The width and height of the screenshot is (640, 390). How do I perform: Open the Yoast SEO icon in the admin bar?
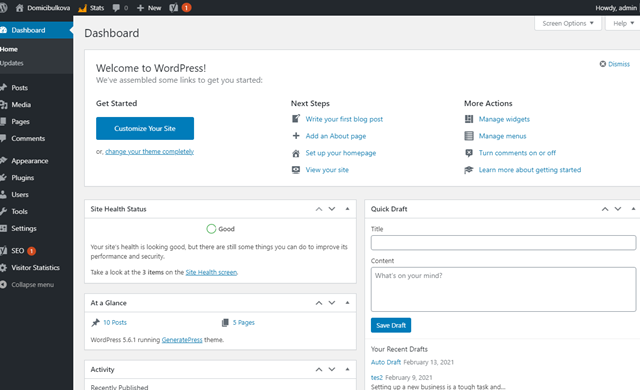[173, 8]
